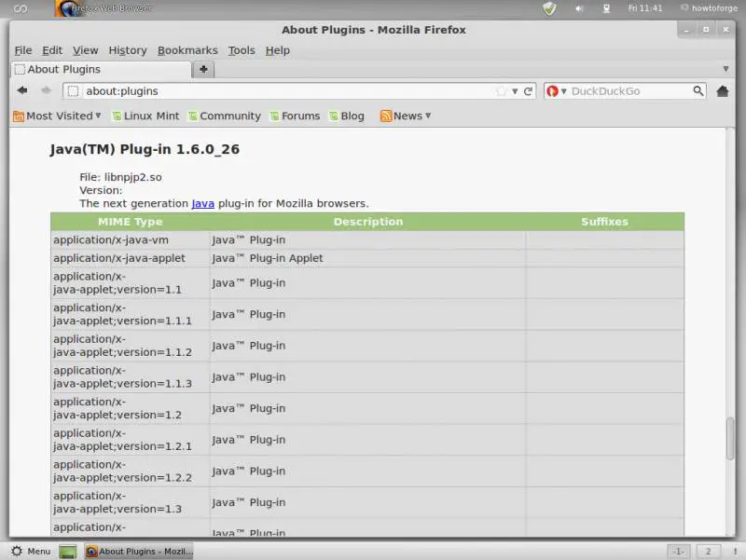Switch to workspace 1
This screenshot has width=746, height=560.
pyautogui.click(x=679, y=552)
